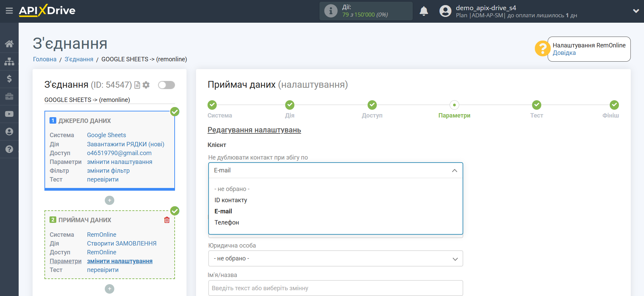Click receiver змінити налаштування link
The image size is (644, 296).
[120, 261]
